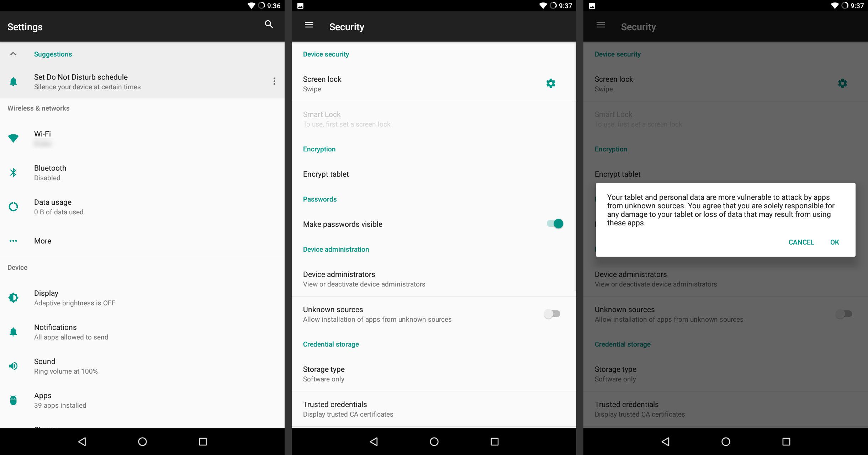The height and width of the screenshot is (455, 868).
Task: Collapse the Suggestions section header
Action: tap(14, 54)
